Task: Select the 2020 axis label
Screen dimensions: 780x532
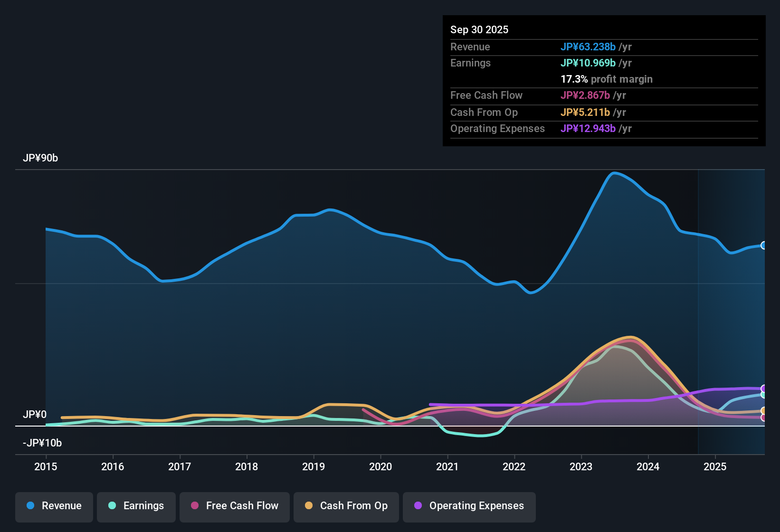Action: pyautogui.click(x=380, y=467)
